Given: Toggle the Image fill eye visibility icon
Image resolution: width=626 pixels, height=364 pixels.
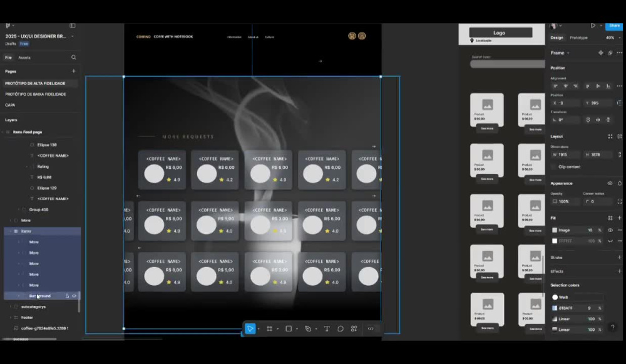Looking at the screenshot, I should point(610,230).
